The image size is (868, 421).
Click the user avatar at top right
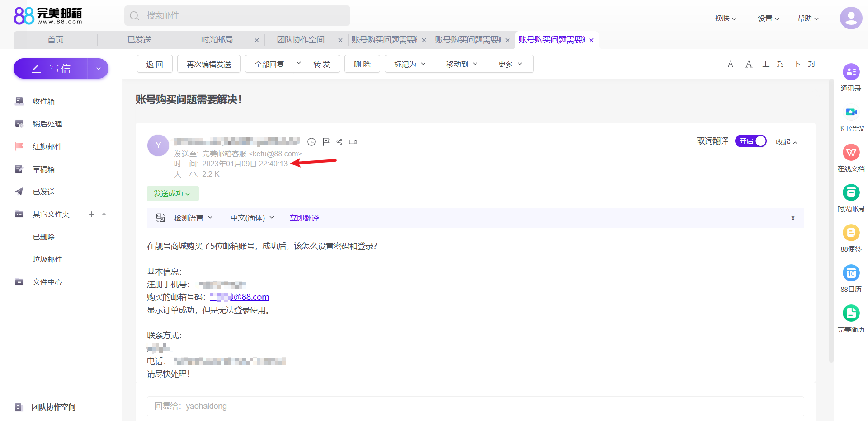pos(851,18)
